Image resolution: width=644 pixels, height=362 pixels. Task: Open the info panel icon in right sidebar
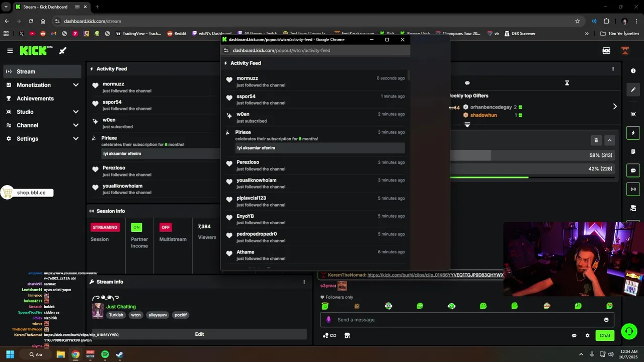point(633,71)
